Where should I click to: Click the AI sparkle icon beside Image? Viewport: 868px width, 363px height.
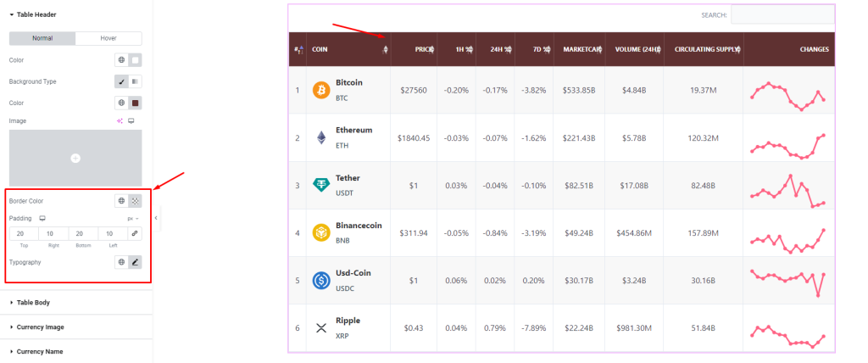coord(120,120)
